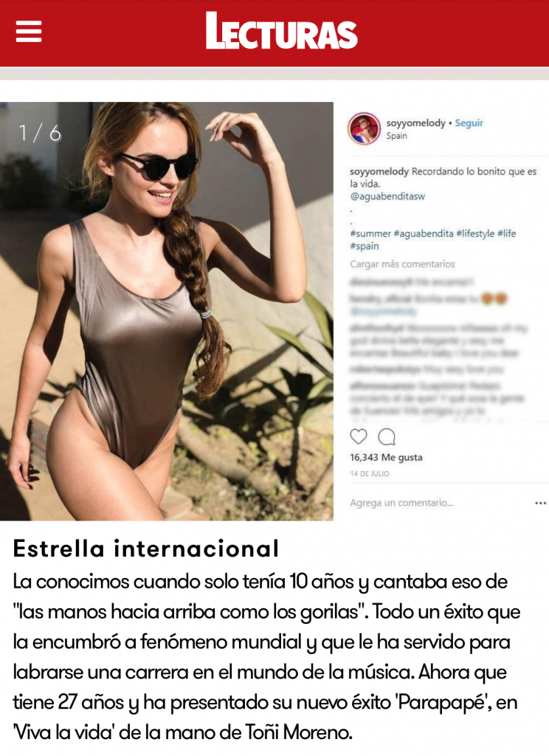Open the @aguabenditasw mention
The width and height of the screenshot is (549, 756).
pyautogui.click(x=387, y=196)
